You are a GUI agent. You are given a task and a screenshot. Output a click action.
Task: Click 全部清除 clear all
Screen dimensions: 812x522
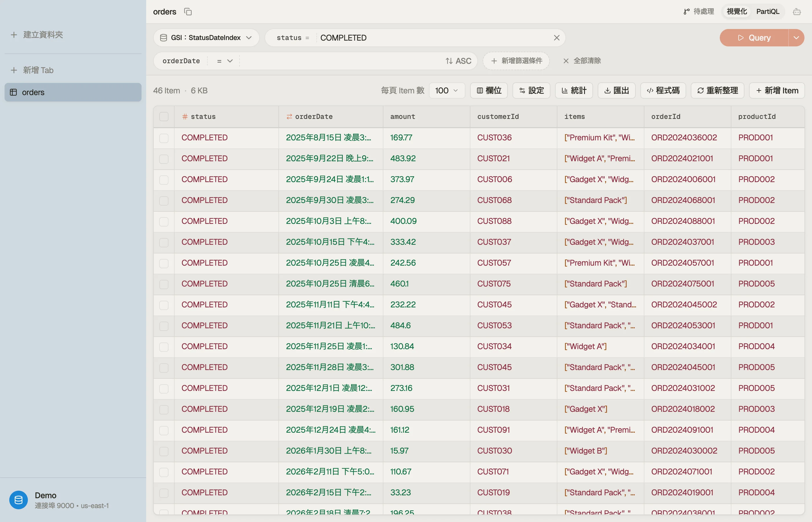[x=582, y=61]
